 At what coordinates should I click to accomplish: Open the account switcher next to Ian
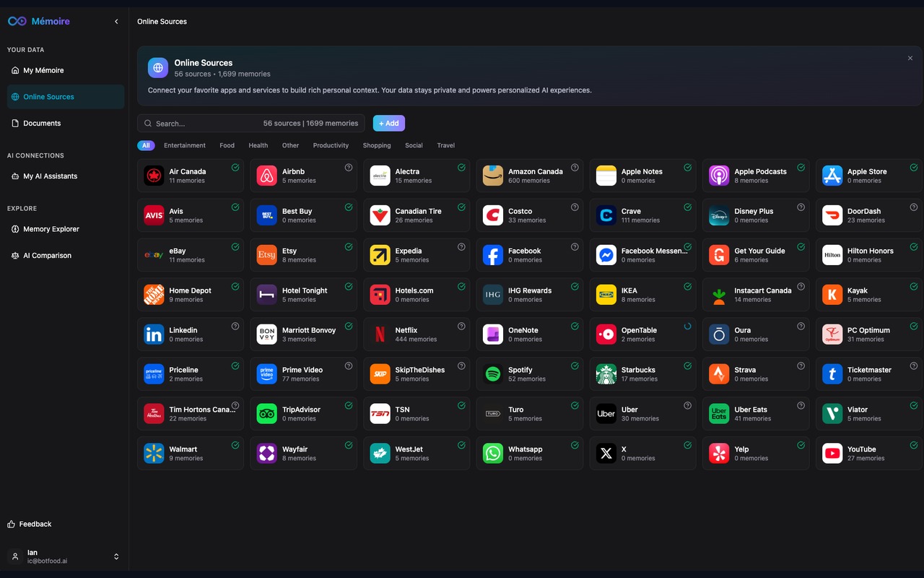[x=116, y=556]
